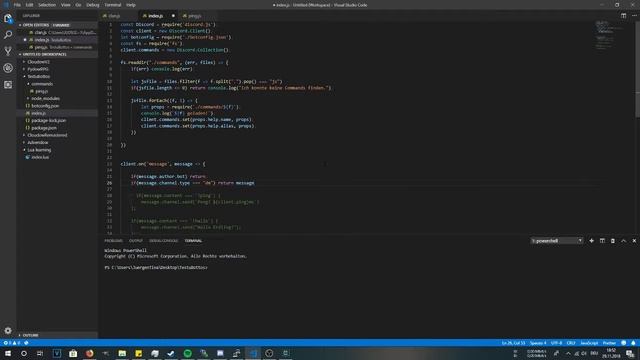Switch to the Problems panel tab
This screenshot has width=640, height=360.
click(113, 241)
